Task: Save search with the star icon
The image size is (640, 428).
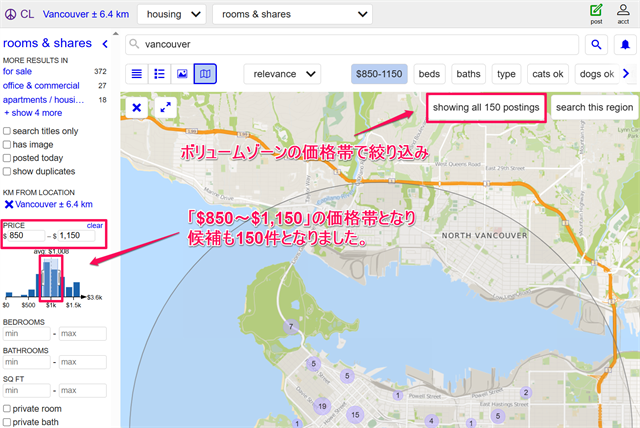Action: (x=625, y=45)
